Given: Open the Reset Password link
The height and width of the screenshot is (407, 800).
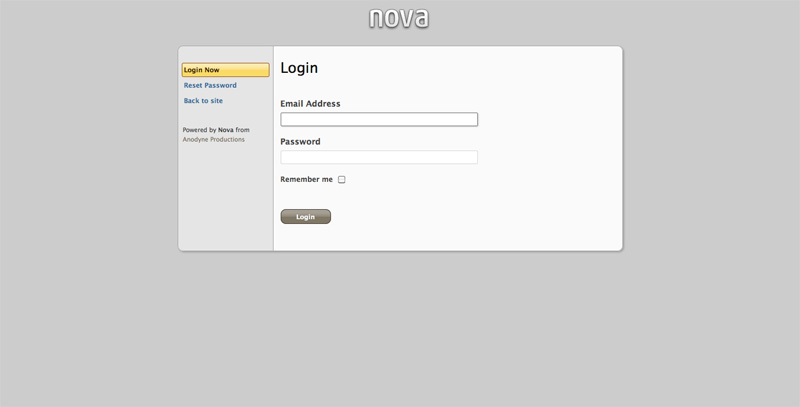Looking at the screenshot, I should click(x=210, y=86).
